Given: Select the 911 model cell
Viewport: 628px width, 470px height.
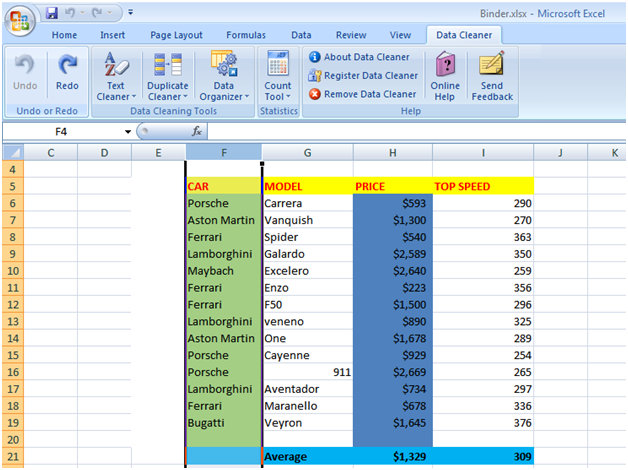Looking at the screenshot, I should tap(308, 372).
